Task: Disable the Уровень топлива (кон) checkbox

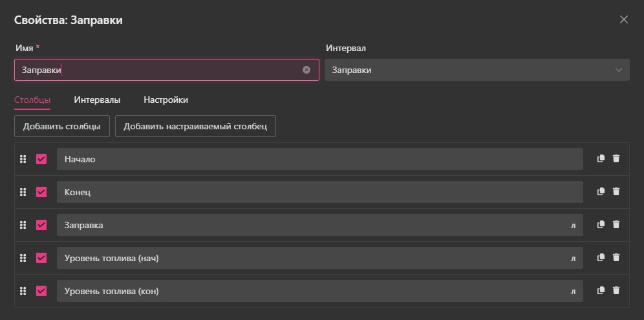Action: (41, 291)
